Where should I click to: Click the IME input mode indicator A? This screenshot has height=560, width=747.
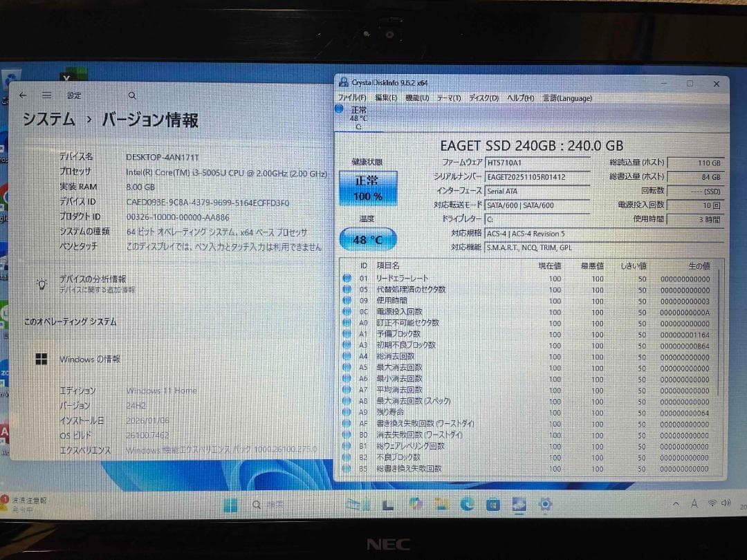click(694, 504)
